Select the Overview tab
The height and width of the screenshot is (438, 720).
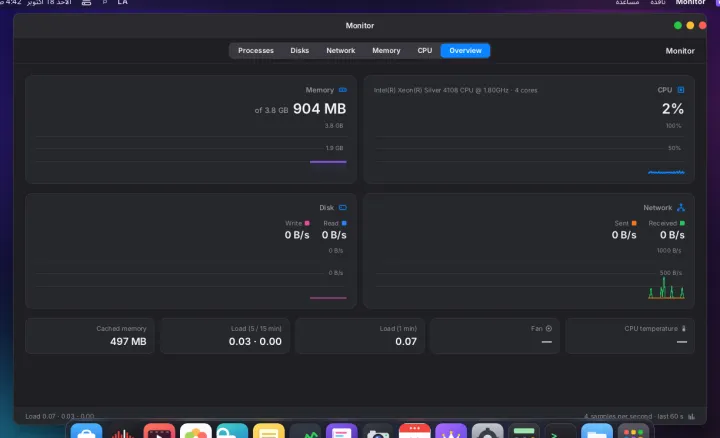pos(465,51)
